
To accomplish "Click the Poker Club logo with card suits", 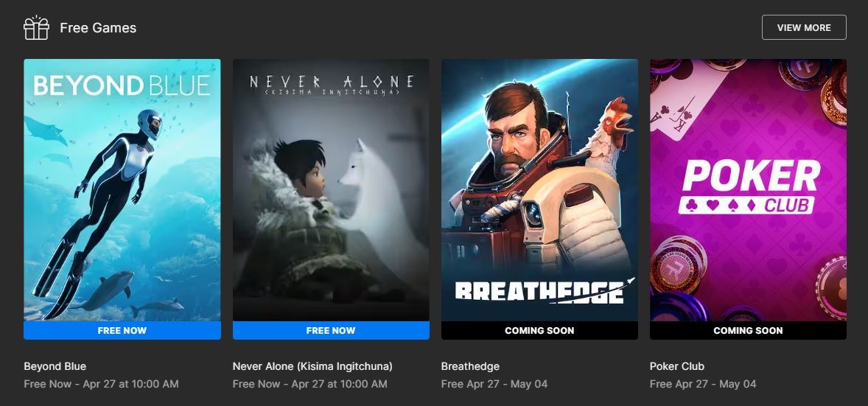I will point(751,186).
